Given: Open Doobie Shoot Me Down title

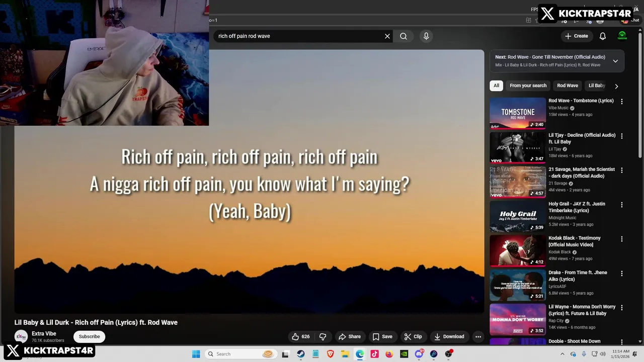Looking at the screenshot, I should point(574,341).
